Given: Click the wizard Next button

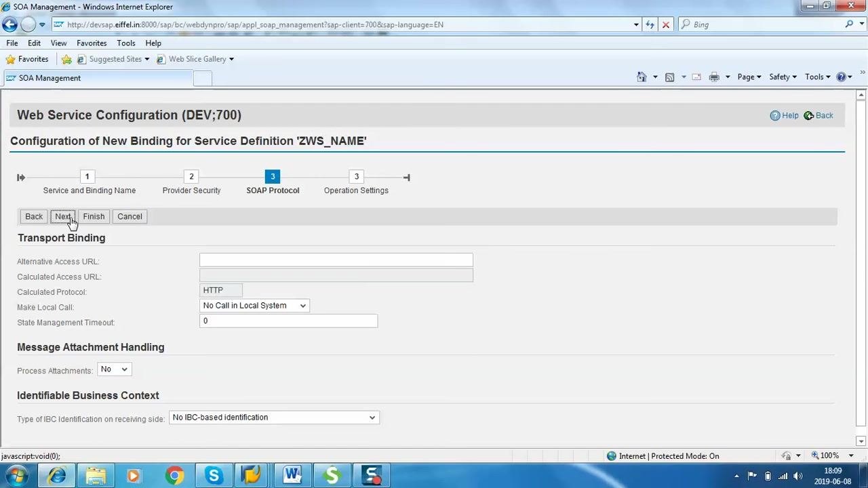Looking at the screenshot, I should [x=62, y=216].
